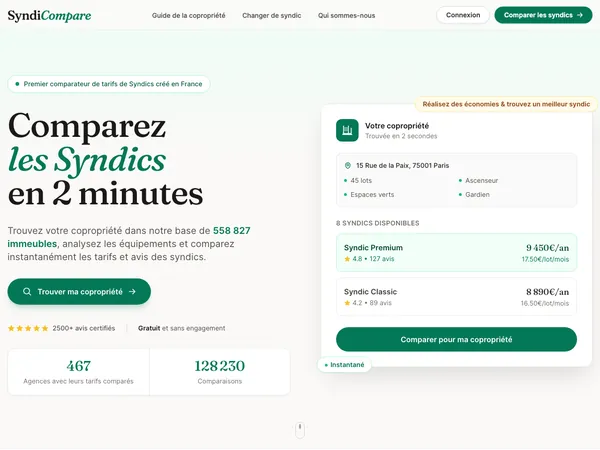Click the 558 827 immeubles text

coord(129,237)
